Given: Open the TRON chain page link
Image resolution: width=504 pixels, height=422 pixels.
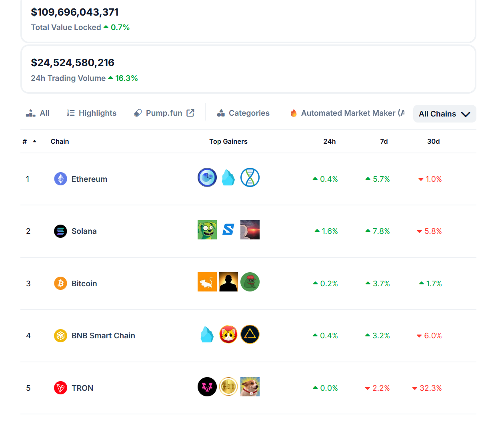Looking at the screenshot, I should pyautogui.click(x=83, y=388).
